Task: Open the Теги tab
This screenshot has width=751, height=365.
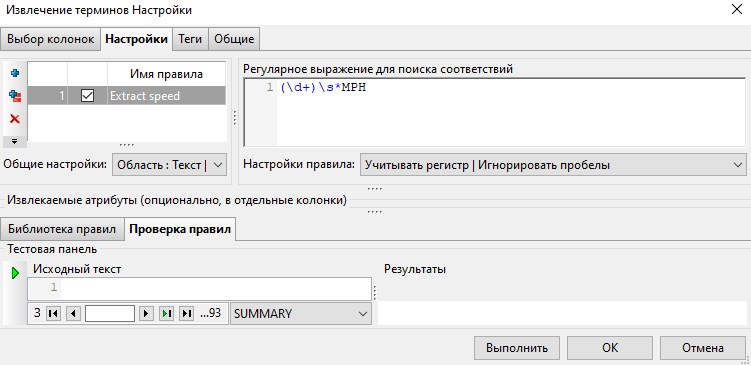Action: 191,39
